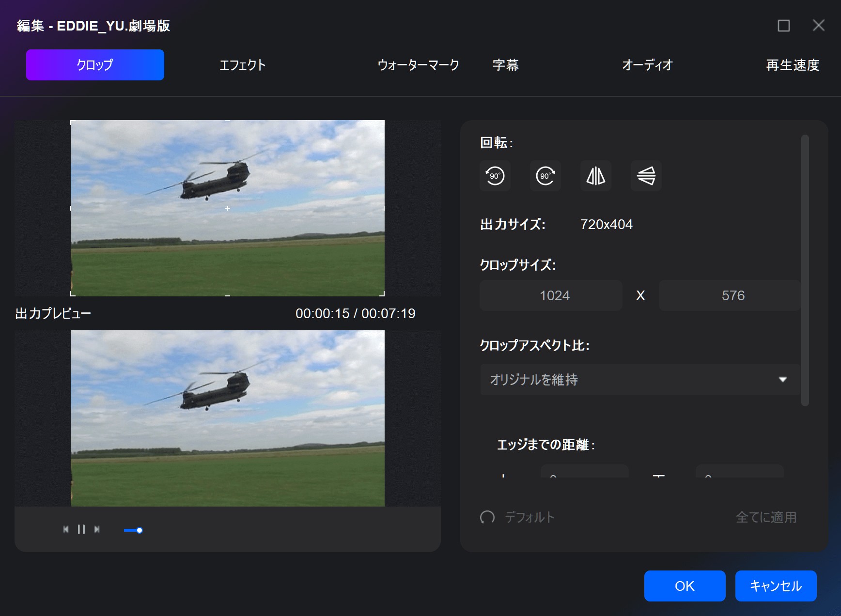Flip the video horizontally
Screen dimensions: 841x616
point(595,176)
